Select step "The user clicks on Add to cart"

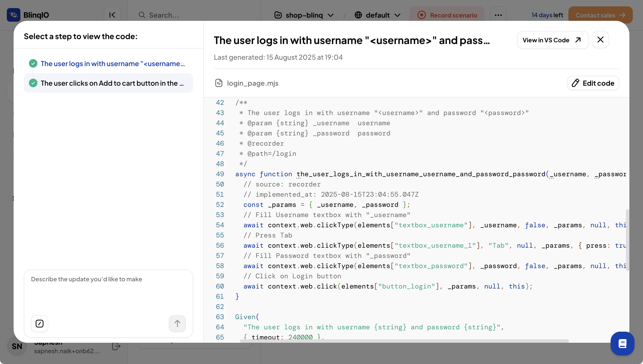pos(112,83)
